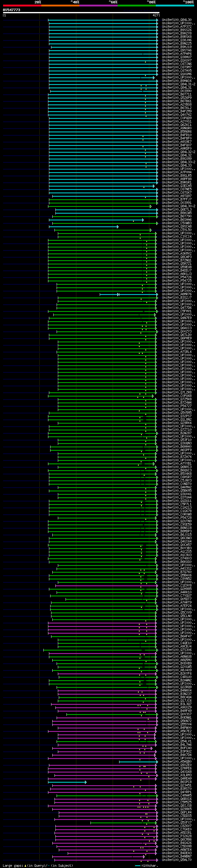Select the UniRef100_Q9STA6 entry
Viewport: 197px width, 868px height.
pyautogui.click(x=177, y=50)
